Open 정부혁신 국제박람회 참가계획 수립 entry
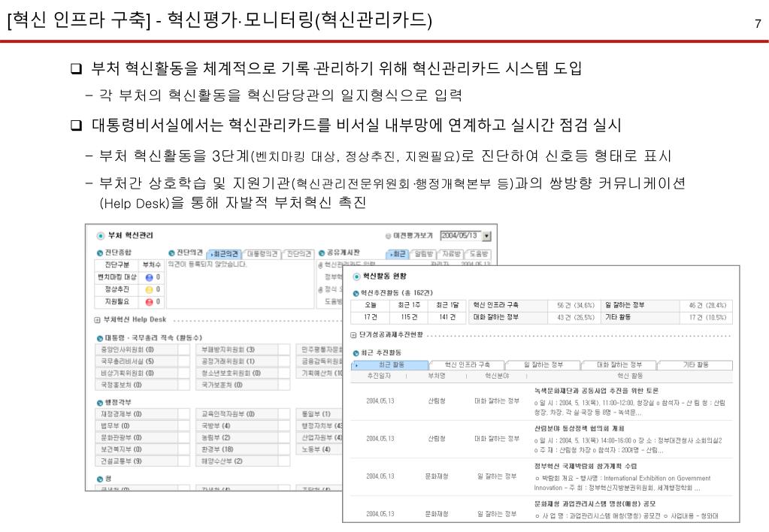This screenshot has width=769, height=532. coord(585,467)
